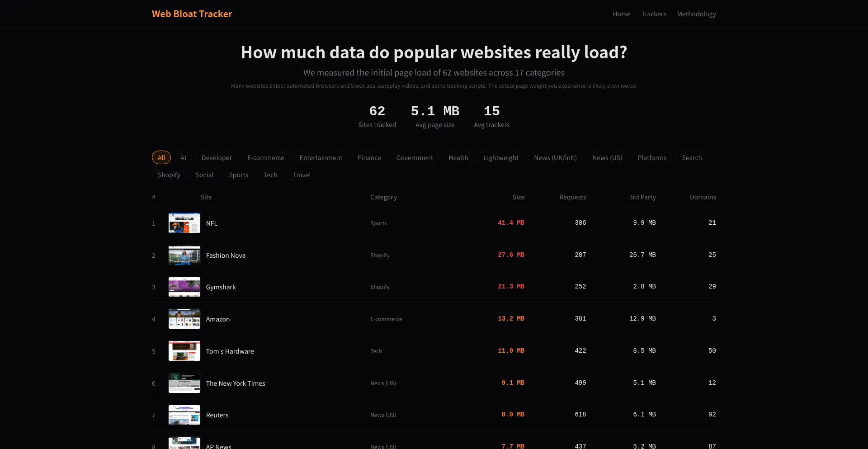Screen dimensions: 868x449
Task: Sort table by Site column header
Action: pyautogui.click(x=206, y=197)
